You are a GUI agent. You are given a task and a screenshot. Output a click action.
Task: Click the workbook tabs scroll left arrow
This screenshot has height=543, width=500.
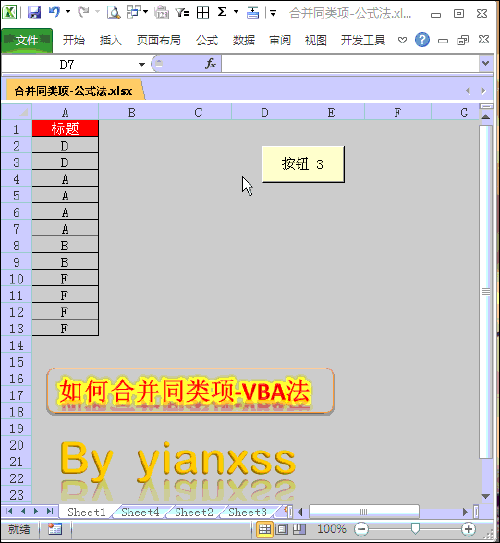pyautogui.click(x=468, y=91)
